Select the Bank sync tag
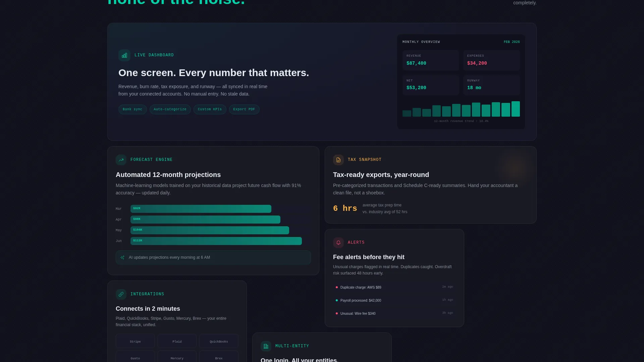 [132, 109]
